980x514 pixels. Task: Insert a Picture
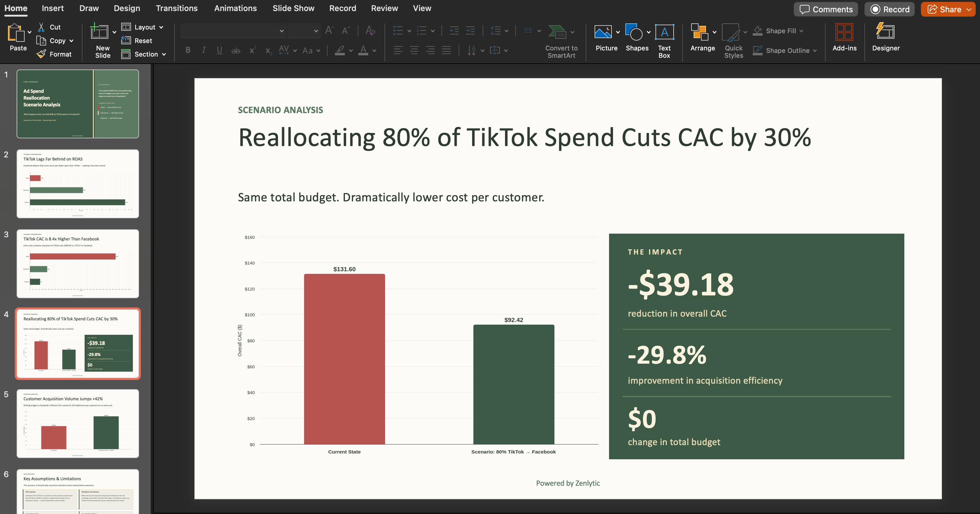point(603,32)
